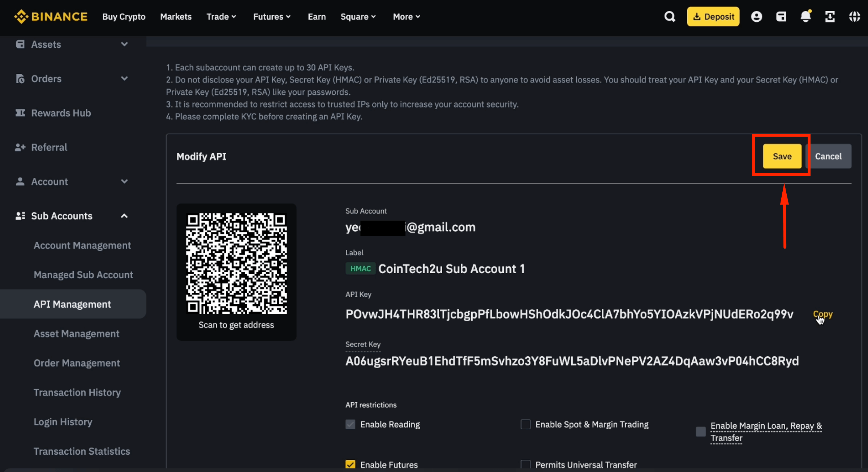
Task: Check Permits Universal Transfer box
Action: coord(525,464)
